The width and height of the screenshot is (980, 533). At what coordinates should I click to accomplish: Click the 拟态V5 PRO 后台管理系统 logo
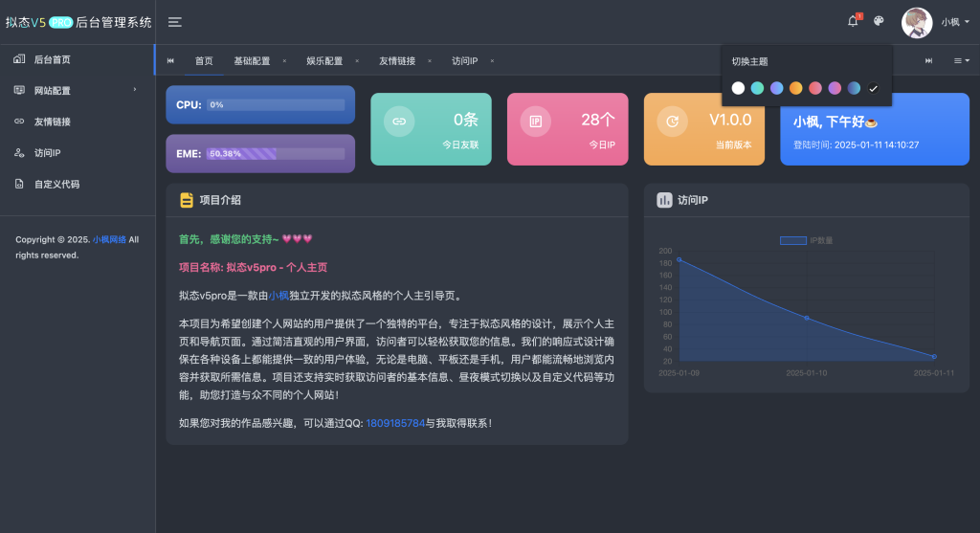[78, 23]
